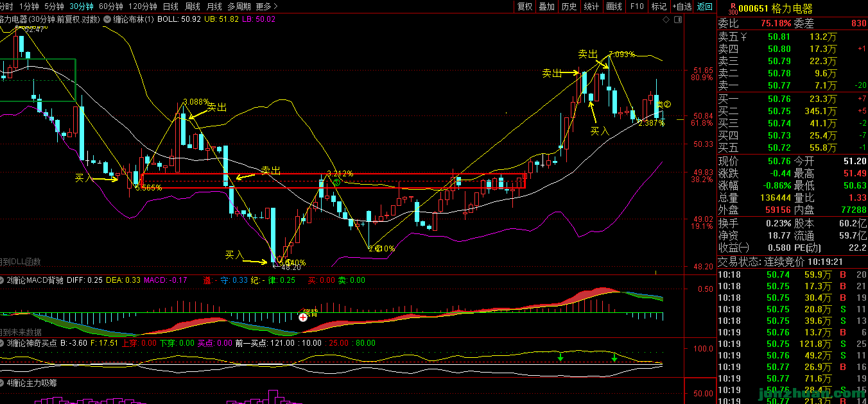
Task: Click the 最高 value 51.49
Action: pos(855,173)
